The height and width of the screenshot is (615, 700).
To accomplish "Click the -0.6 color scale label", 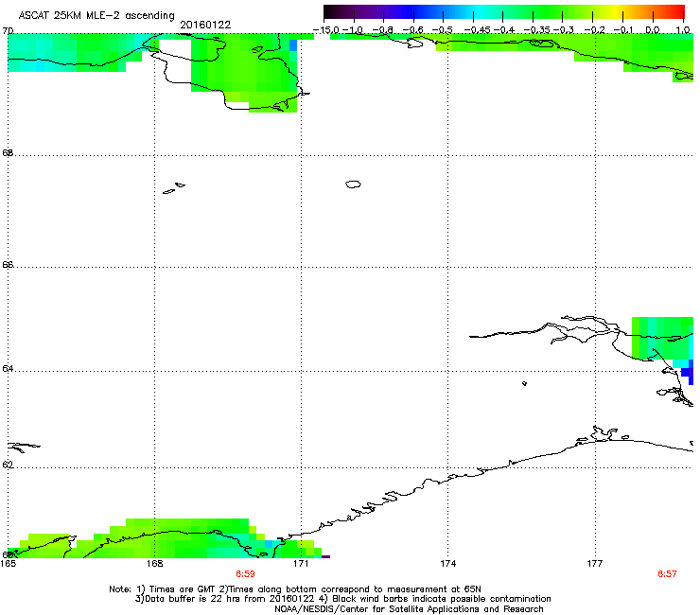I will (x=413, y=30).
